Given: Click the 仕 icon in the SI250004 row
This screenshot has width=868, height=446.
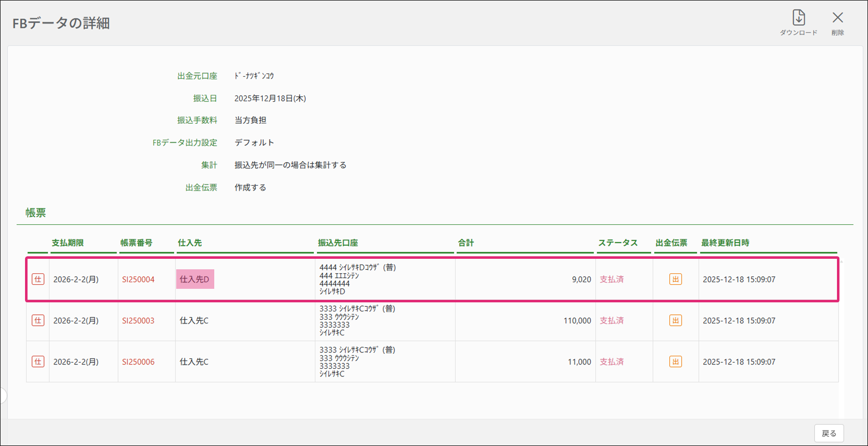Looking at the screenshot, I should click(38, 279).
